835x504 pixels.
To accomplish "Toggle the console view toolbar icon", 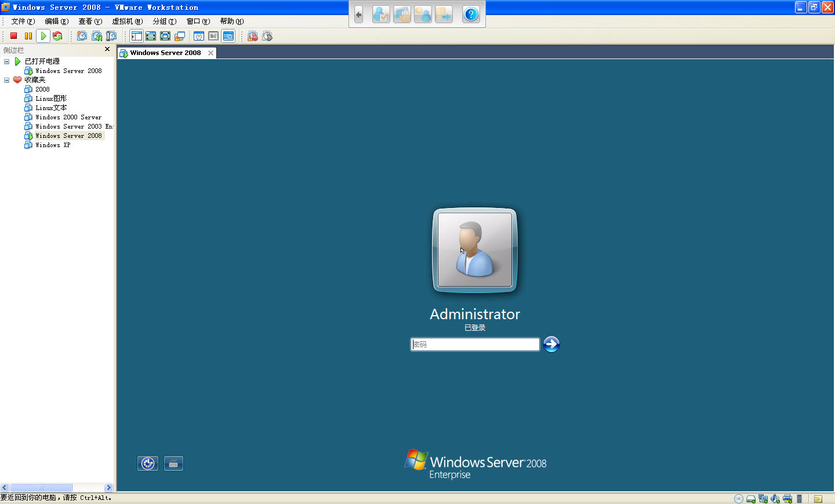I will [x=228, y=36].
